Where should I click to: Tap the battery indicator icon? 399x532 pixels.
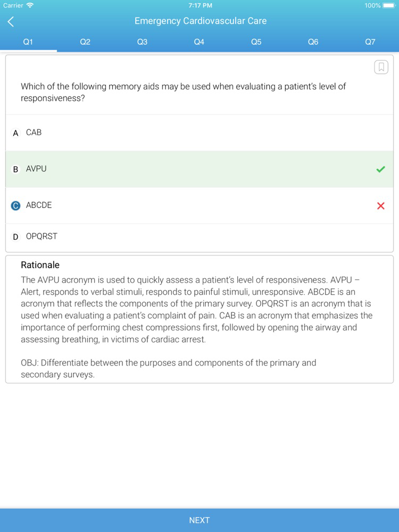pos(389,5)
